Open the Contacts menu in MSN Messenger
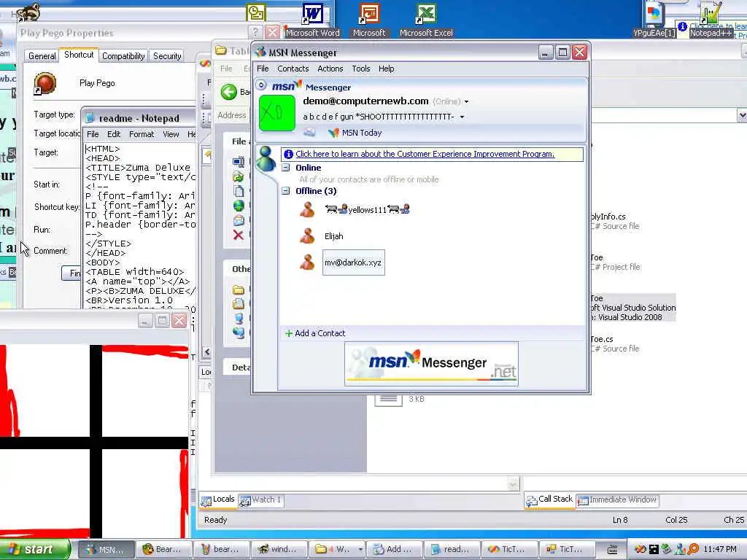Viewport: 747px width, 560px height. (293, 69)
